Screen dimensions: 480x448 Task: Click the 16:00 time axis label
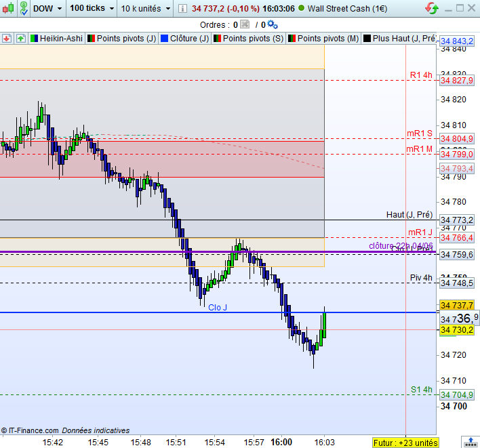pos(281,442)
